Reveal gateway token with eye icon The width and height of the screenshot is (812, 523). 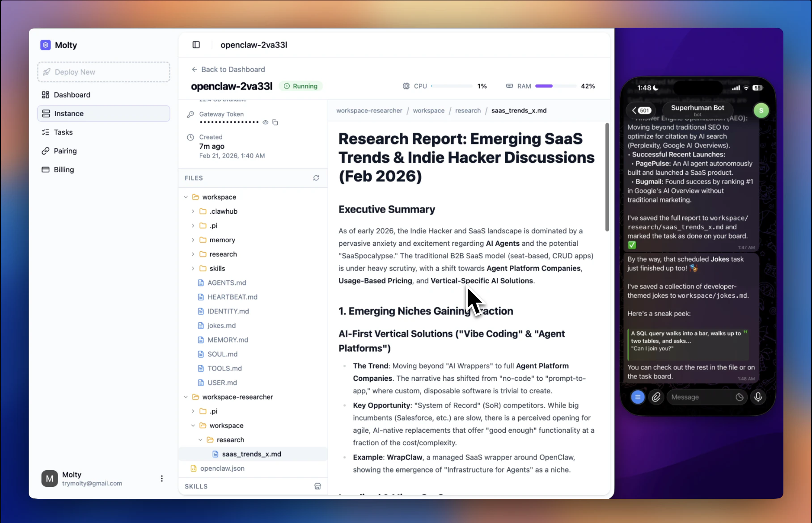(265, 122)
